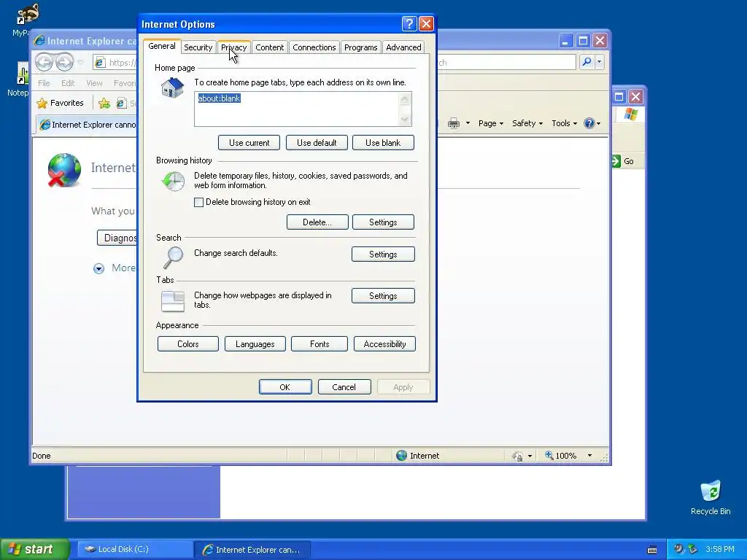Open Search Settings button
747x560 pixels.
pos(383,254)
